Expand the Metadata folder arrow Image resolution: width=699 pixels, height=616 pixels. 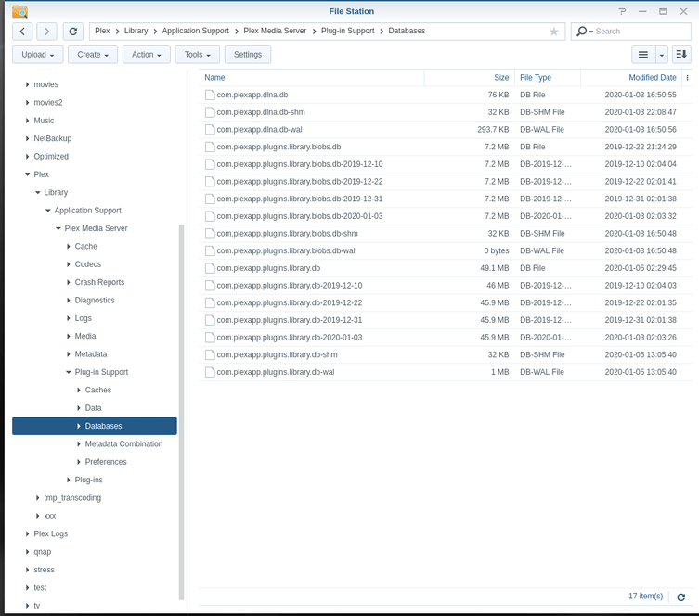pos(68,354)
